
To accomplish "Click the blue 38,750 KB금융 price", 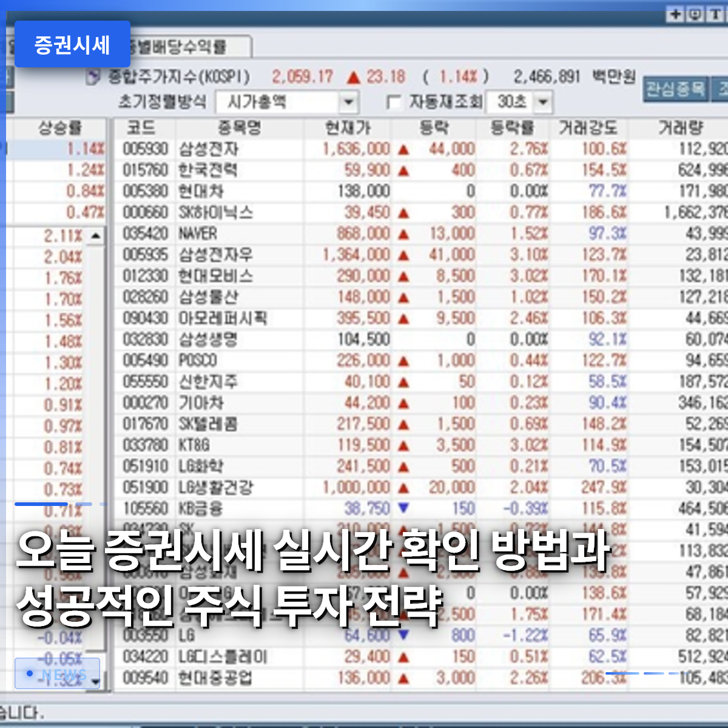I will 367,508.
